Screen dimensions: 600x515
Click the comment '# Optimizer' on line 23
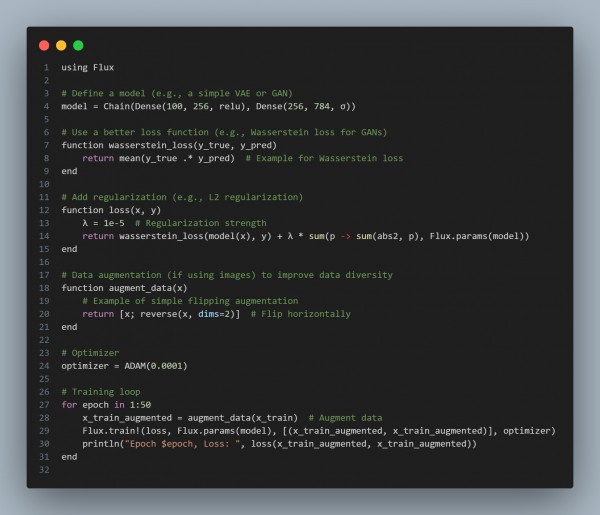(x=90, y=353)
